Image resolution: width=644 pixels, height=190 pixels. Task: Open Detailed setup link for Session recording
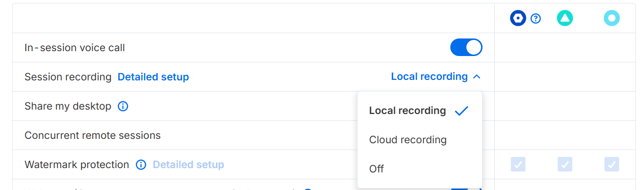153,77
